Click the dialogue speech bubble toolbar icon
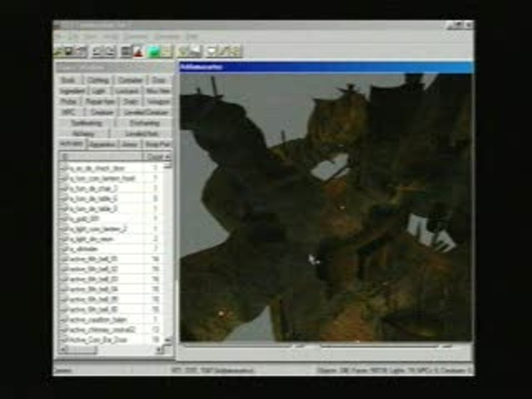532x399 pixels. 212,51
